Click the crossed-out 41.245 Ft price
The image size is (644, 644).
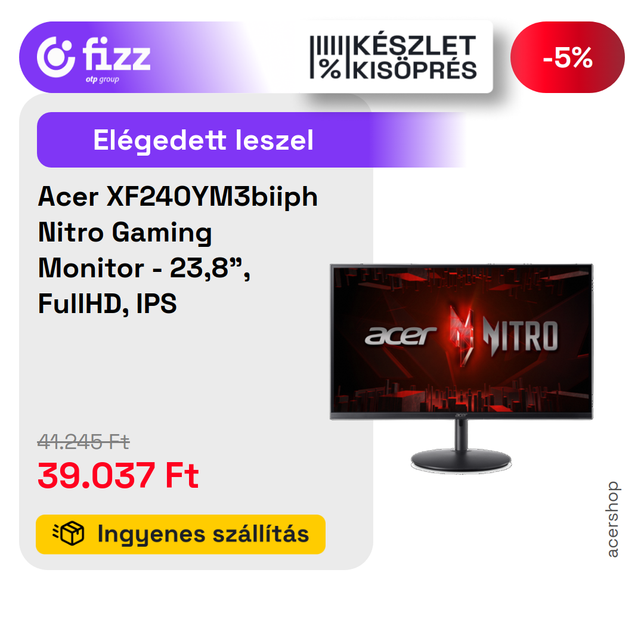83,442
